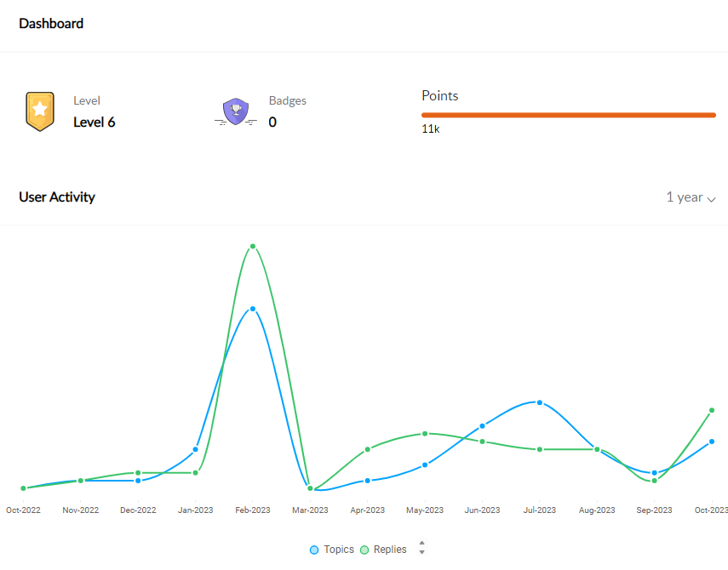Click the 11k points value
Image resolution: width=728 pixels, height=570 pixels.
click(x=430, y=129)
